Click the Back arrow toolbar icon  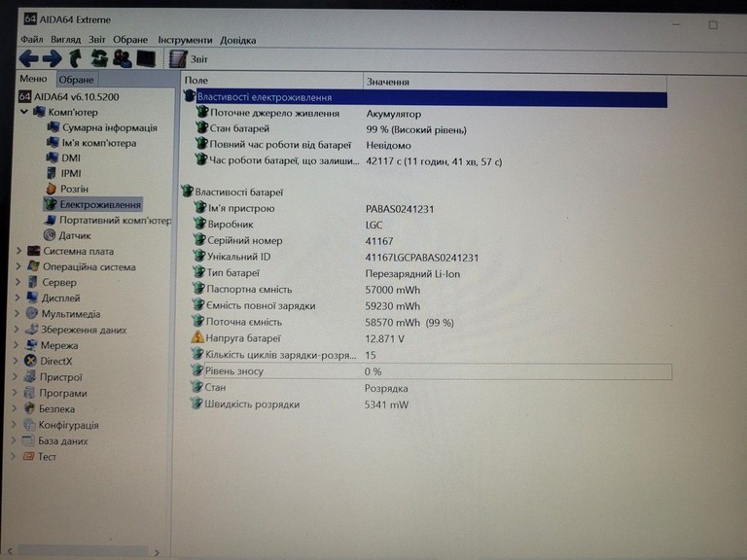pyautogui.click(x=29, y=58)
